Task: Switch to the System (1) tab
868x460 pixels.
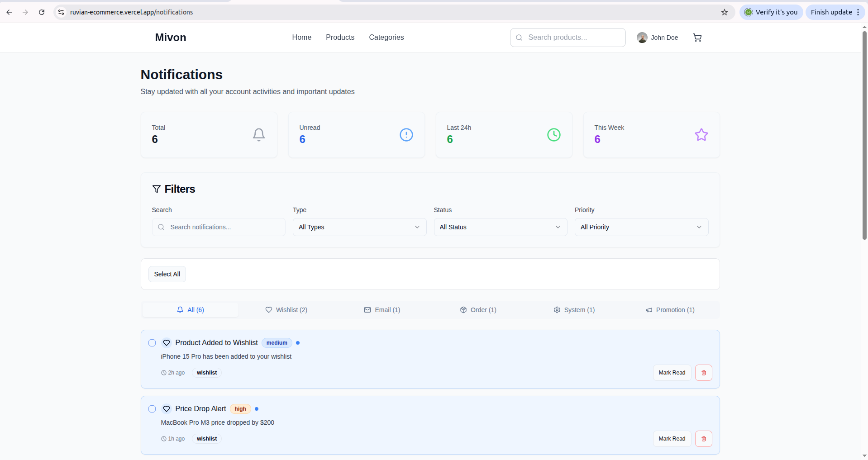Action: point(574,310)
